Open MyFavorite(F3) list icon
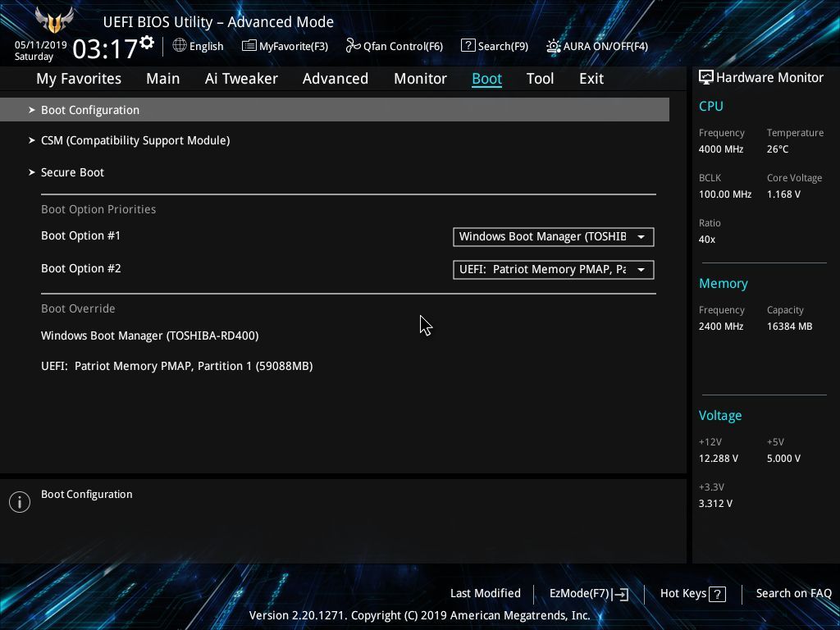The image size is (840, 630). (x=249, y=46)
